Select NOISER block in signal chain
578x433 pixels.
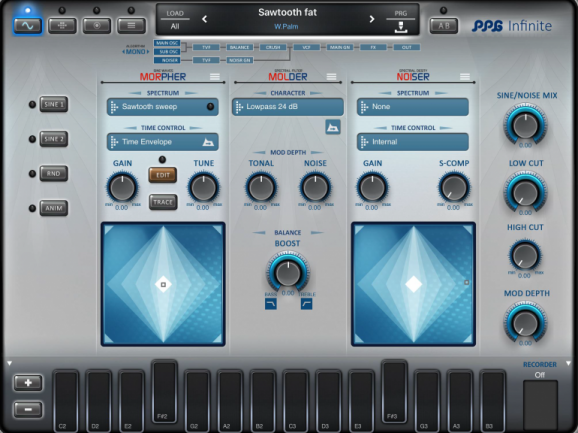167,60
